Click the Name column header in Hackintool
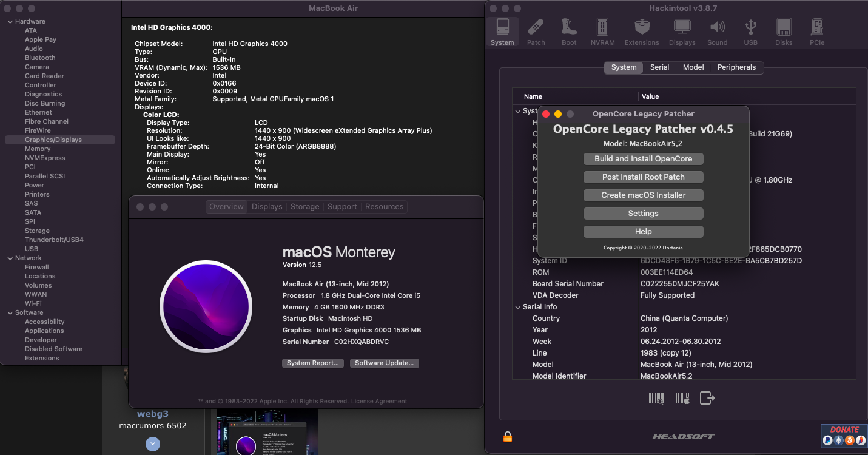 pyautogui.click(x=575, y=96)
